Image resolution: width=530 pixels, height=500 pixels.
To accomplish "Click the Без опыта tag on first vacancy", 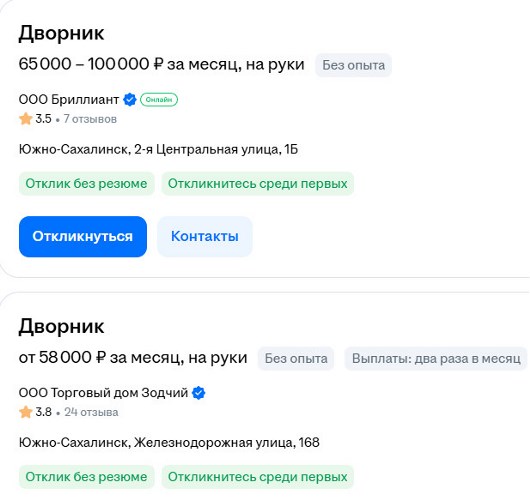I will [x=354, y=65].
